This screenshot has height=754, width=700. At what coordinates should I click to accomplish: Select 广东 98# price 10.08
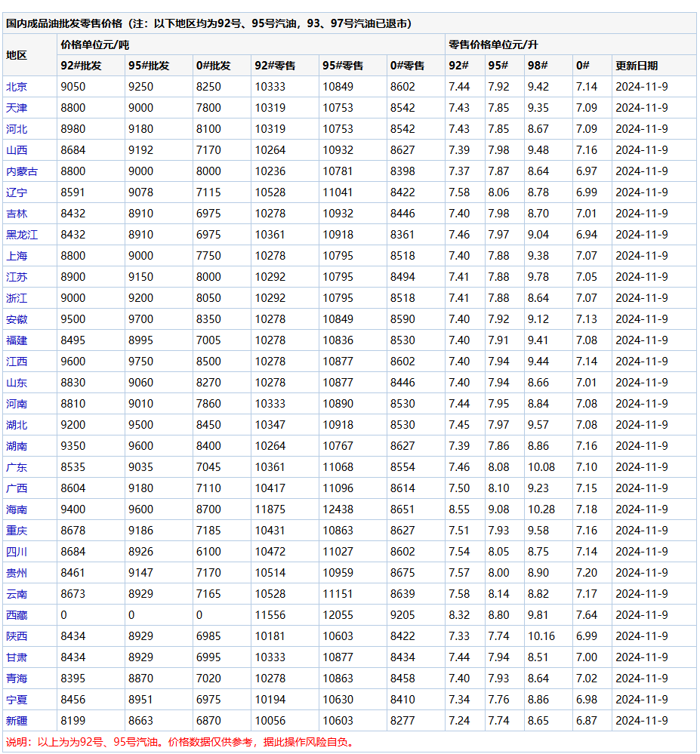(x=541, y=468)
